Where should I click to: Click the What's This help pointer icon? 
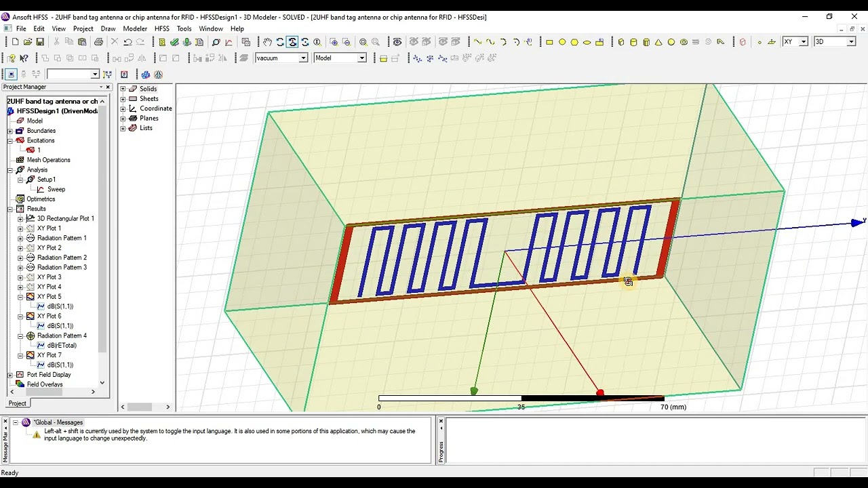24,58
